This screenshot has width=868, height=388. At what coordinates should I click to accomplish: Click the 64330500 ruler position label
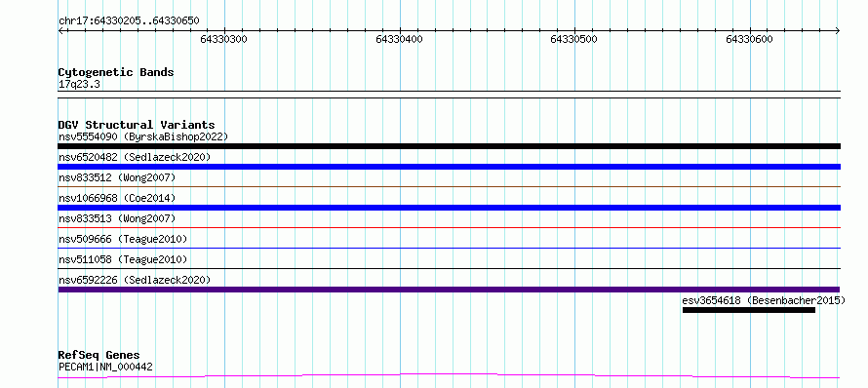click(574, 39)
